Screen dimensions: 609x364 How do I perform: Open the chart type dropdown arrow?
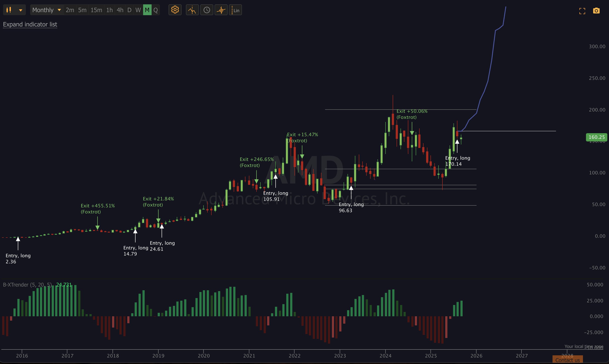[21, 10]
